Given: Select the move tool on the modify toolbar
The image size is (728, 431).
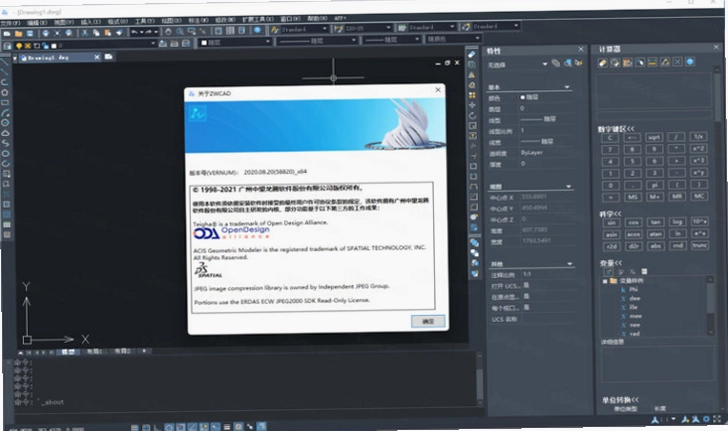Looking at the screenshot, I should click(472, 105).
